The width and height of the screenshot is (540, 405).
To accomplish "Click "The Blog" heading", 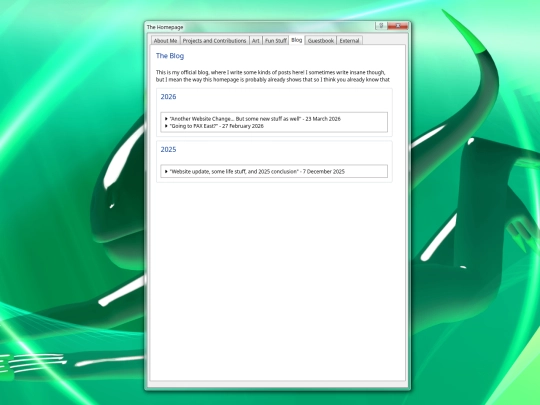I will pos(170,56).
